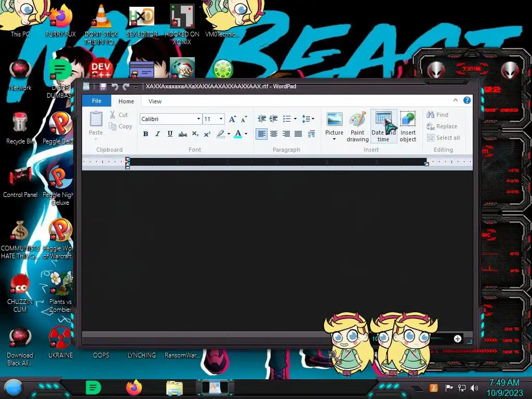Select the Control Panel desktop icon
532x399 pixels.
tap(20, 182)
